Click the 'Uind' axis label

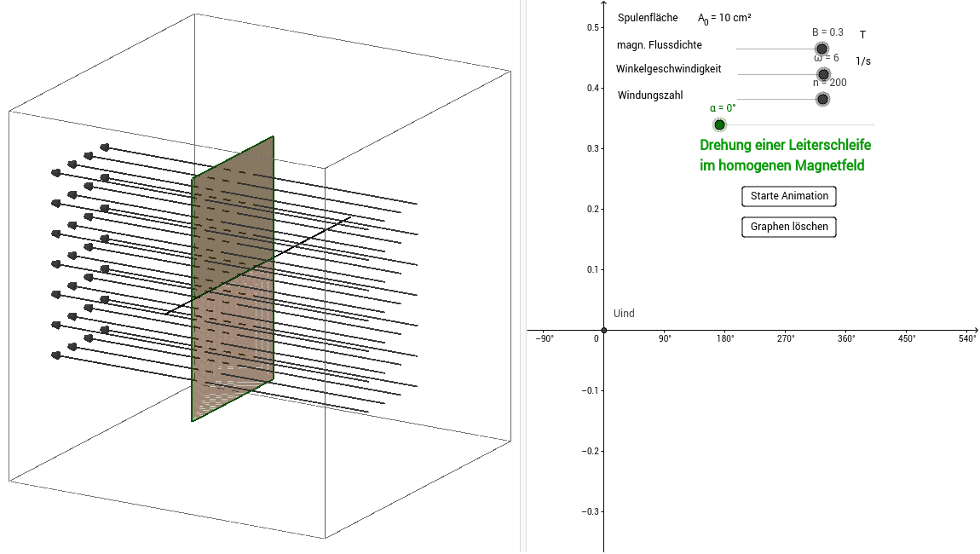tap(624, 314)
